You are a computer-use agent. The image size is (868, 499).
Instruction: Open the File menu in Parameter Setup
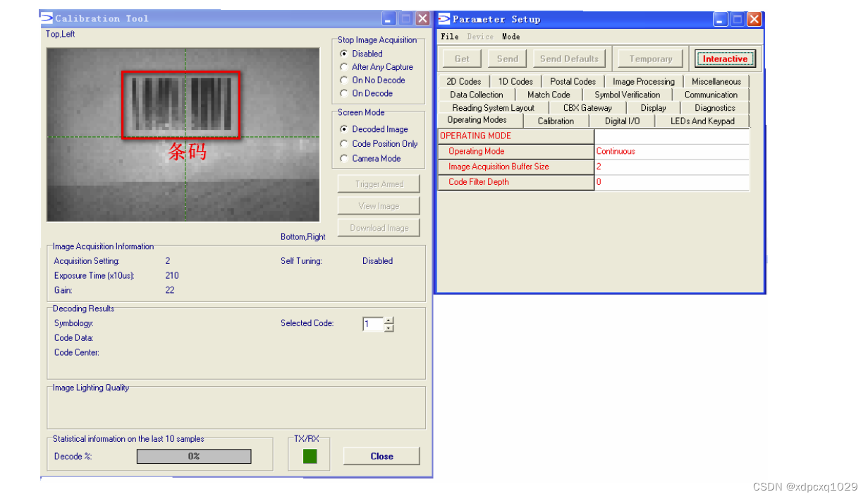449,36
